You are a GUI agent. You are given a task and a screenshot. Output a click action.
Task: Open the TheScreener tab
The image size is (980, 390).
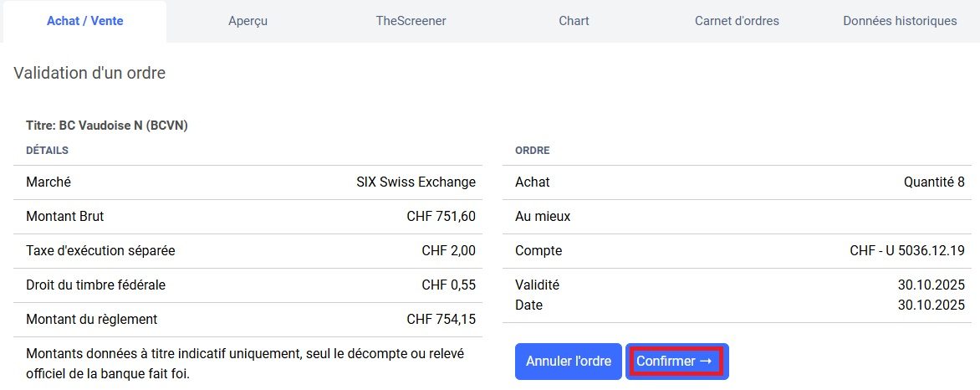(411, 21)
